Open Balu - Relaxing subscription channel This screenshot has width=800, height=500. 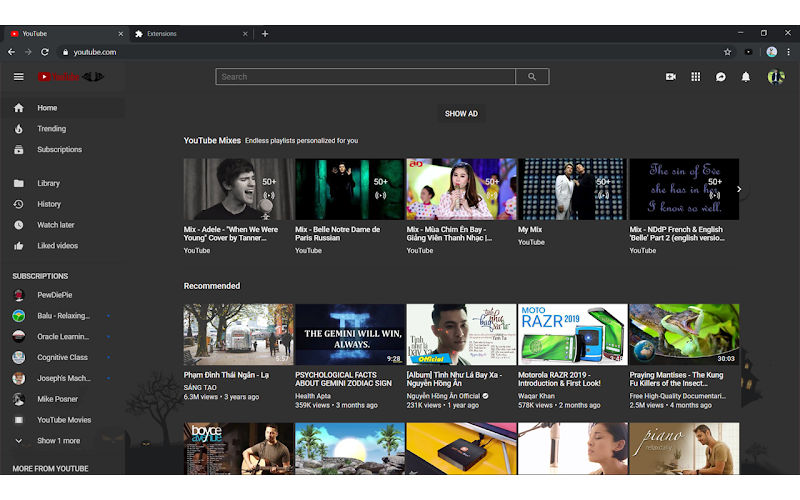click(62, 316)
